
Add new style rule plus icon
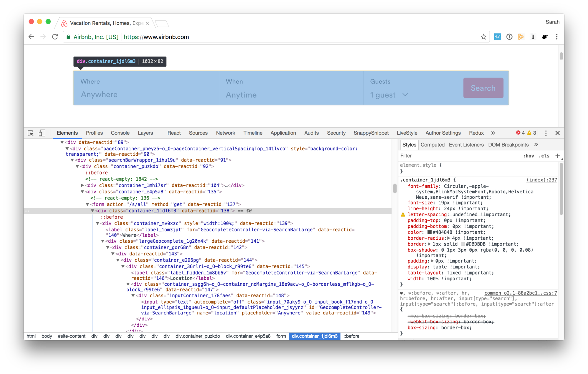557,156
